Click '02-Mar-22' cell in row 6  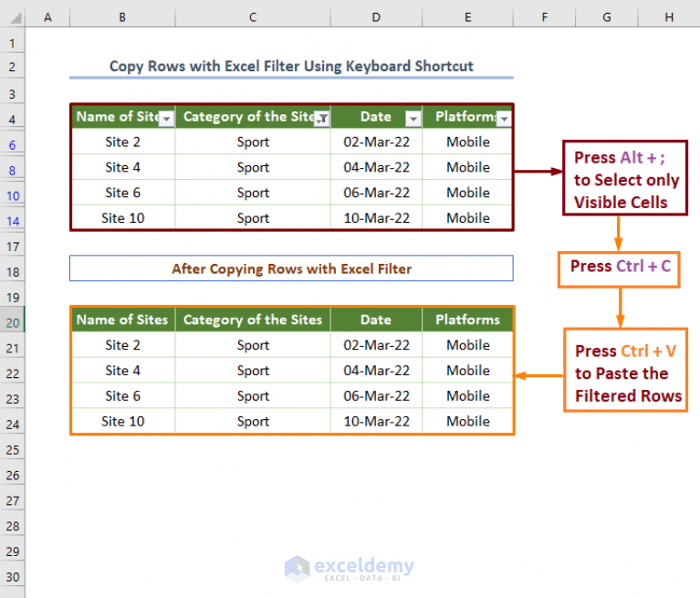(376, 142)
